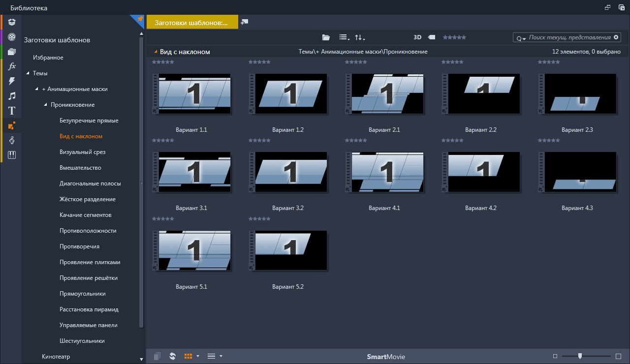Select the Вариант 4.1 thumbnail
The height and width of the screenshot is (364, 630).
[x=384, y=172]
